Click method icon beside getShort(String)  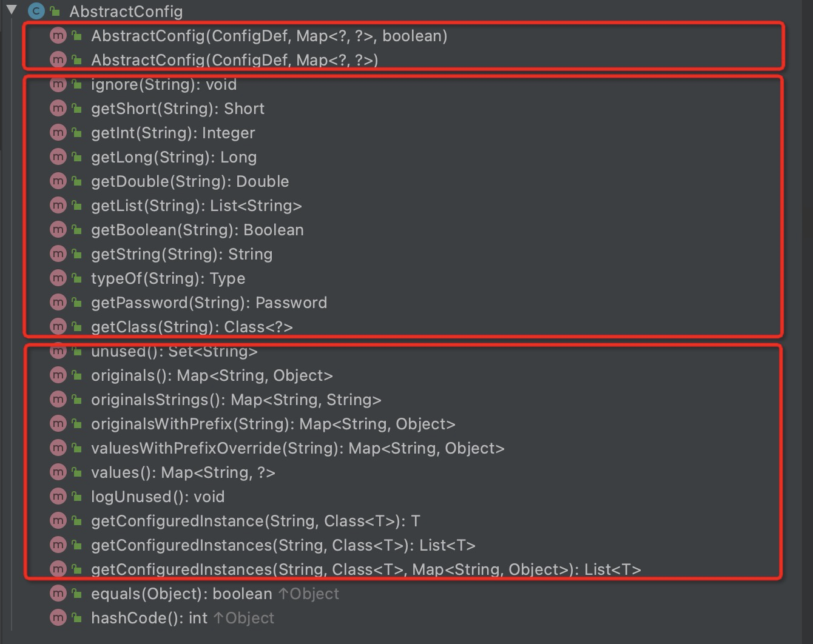(x=58, y=109)
